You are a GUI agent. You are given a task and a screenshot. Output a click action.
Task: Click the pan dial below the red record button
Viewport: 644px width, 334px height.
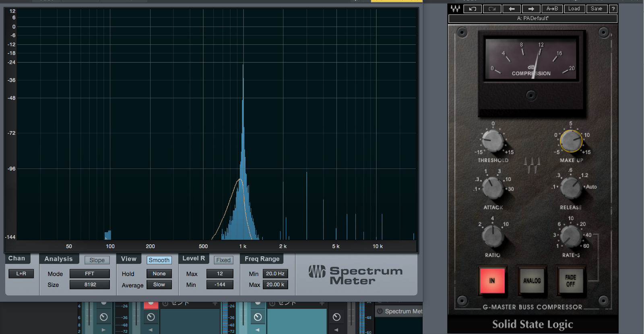click(151, 317)
